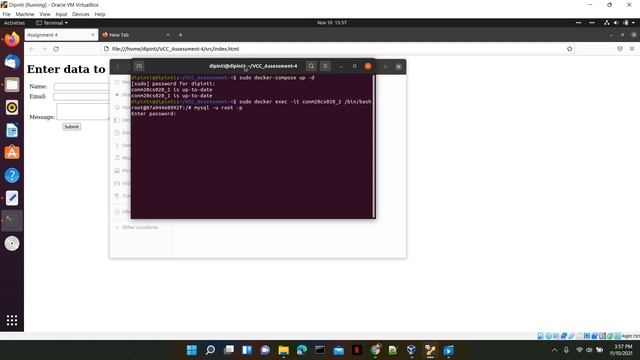Close the Assignment 4 tab

click(x=93, y=35)
